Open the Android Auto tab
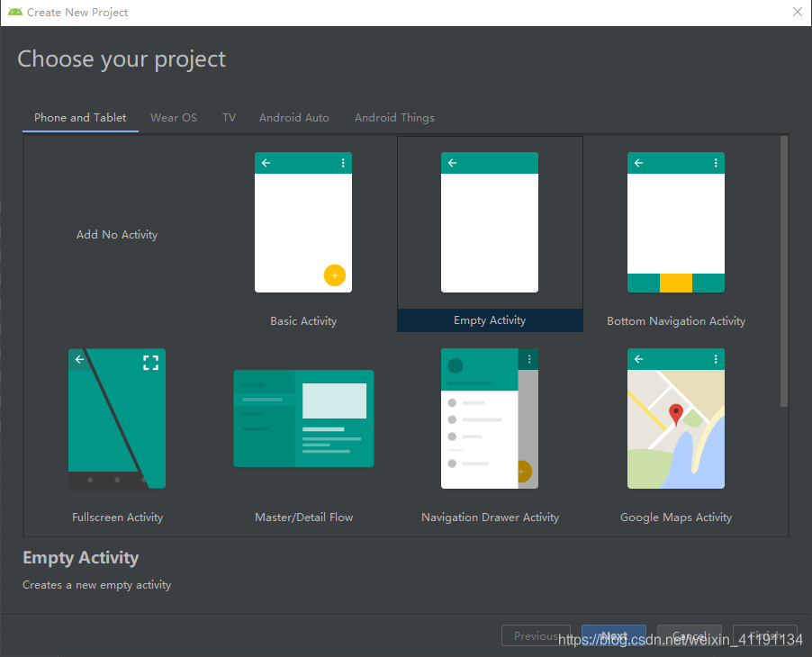 (x=294, y=118)
